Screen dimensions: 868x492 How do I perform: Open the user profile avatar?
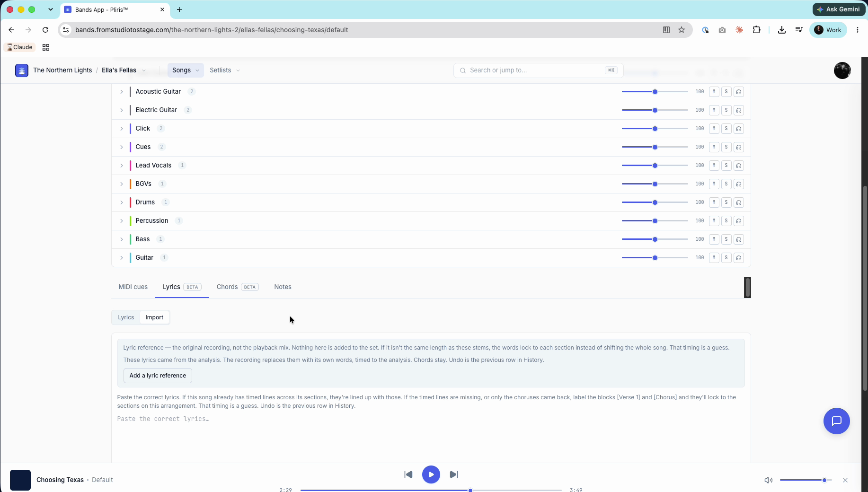pos(842,70)
